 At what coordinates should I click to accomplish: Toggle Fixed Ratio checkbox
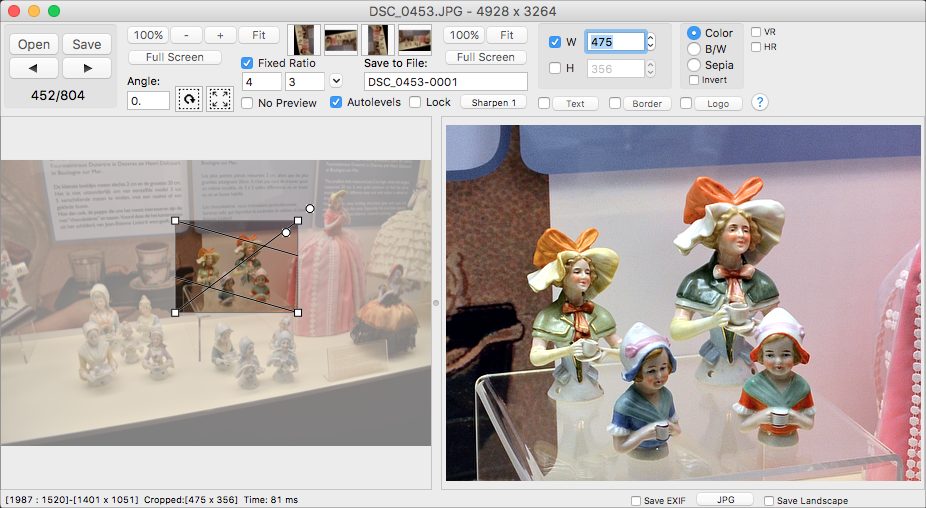click(x=247, y=63)
